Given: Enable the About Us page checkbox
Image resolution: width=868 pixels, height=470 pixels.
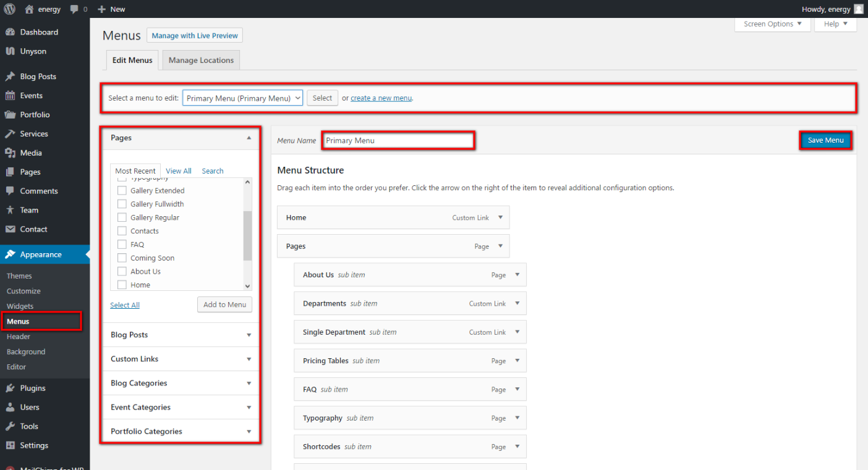Looking at the screenshot, I should coord(122,272).
